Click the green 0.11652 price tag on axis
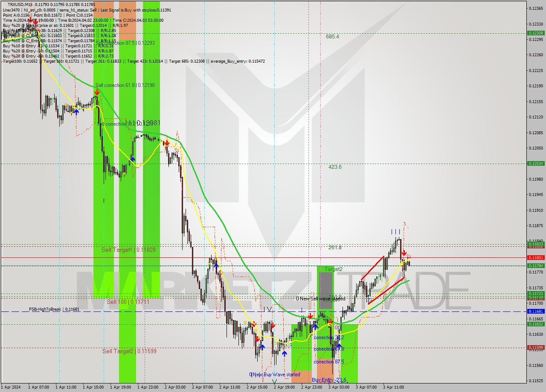Image resolution: width=546 pixels, height=392 pixels. pyautogui.click(x=536, y=324)
